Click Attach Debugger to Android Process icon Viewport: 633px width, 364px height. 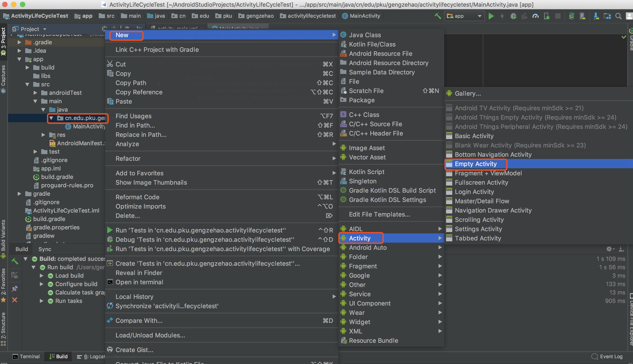click(547, 16)
